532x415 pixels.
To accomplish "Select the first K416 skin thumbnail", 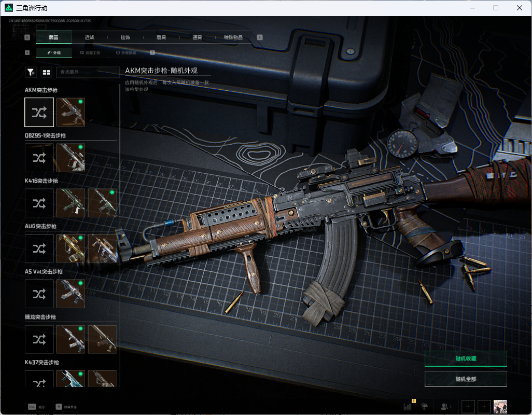I will [x=71, y=203].
